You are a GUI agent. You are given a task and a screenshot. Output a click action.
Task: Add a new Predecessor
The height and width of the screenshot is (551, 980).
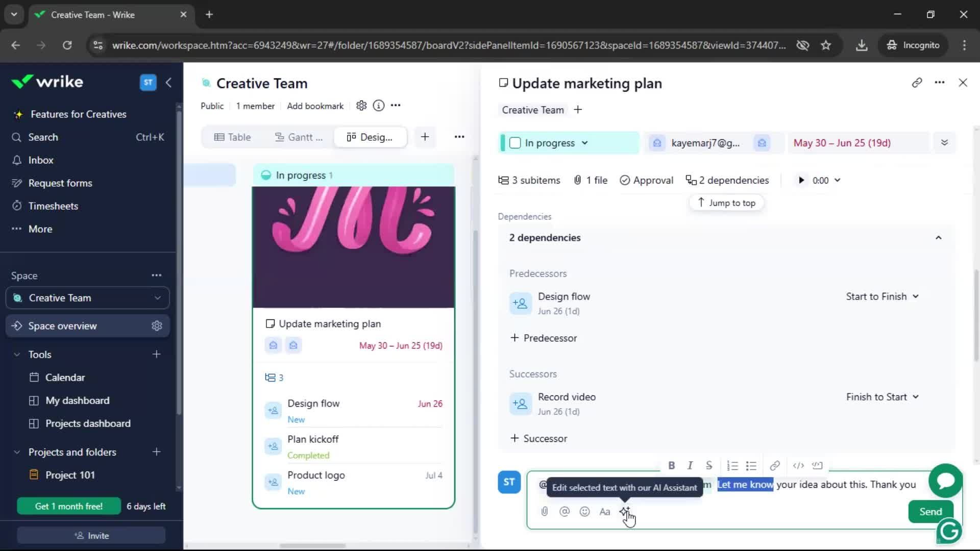click(544, 338)
